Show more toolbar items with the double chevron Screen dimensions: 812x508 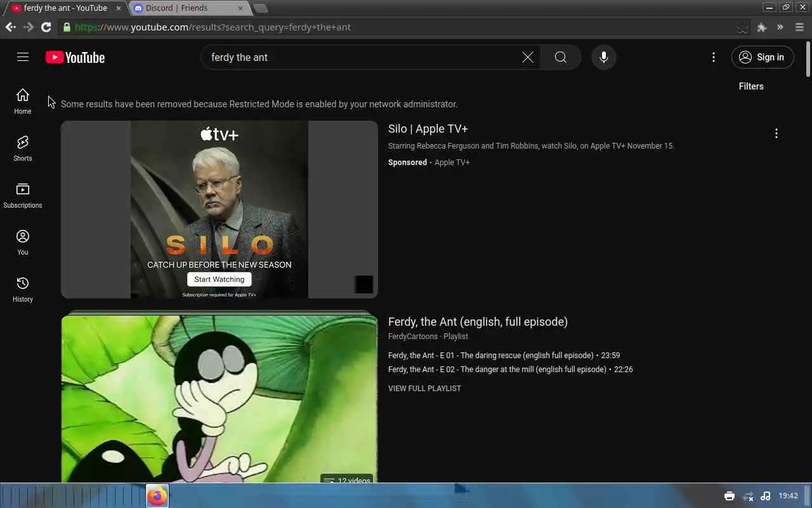[780, 27]
